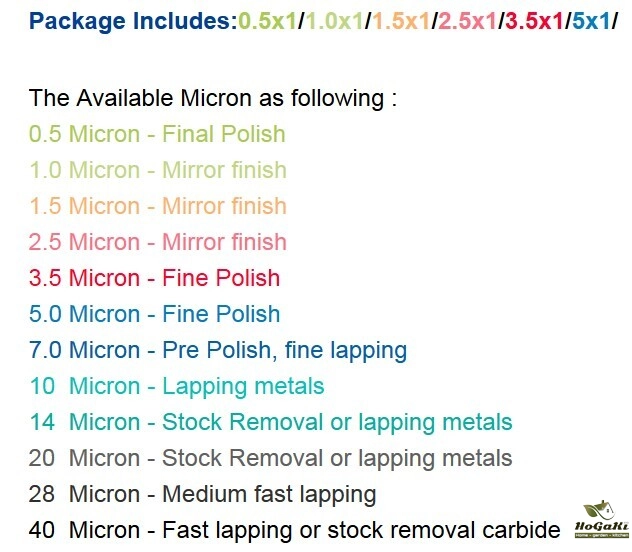Click the 2.5 Micron Mirror finish line
The image size is (632, 552).
click(x=157, y=242)
